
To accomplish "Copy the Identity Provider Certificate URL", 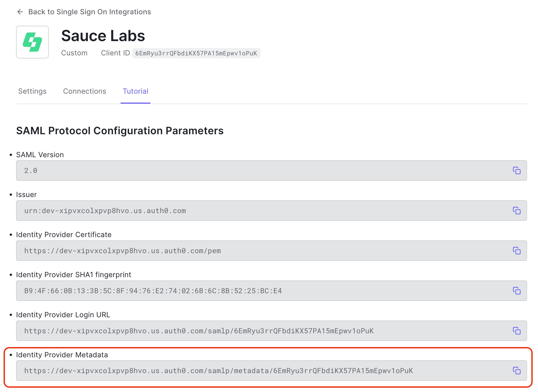I will [x=517, y=251].
